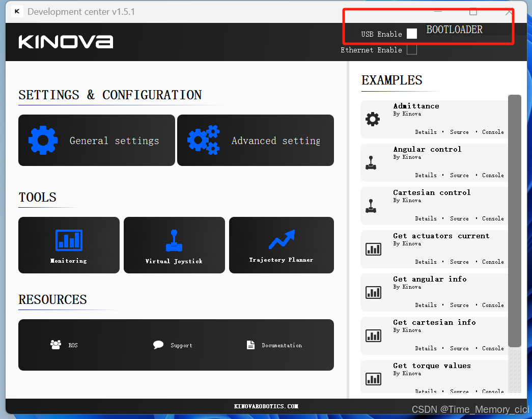Open Details for Cartesian control example
This screenshot has width=532, height=419.
(x=426, y=219)
